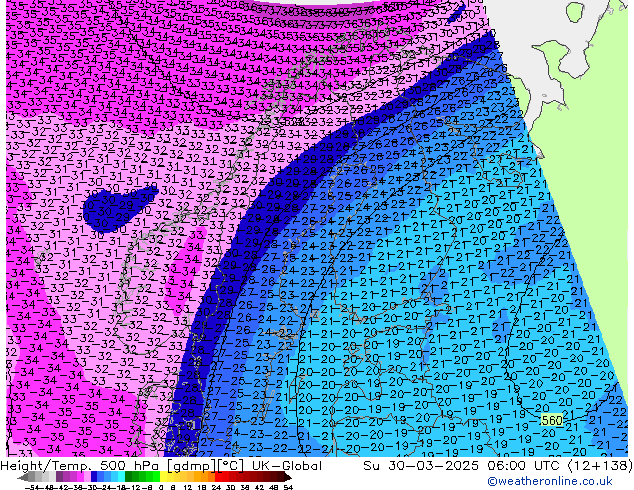
Task: Click the right arrow end of the color scale
Action: pyautogui.click(x=288, y=477)
